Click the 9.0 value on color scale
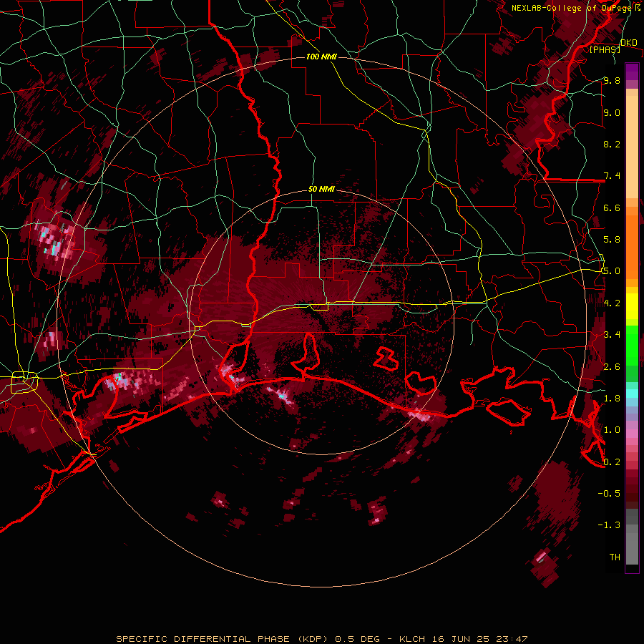 point(612,112)
